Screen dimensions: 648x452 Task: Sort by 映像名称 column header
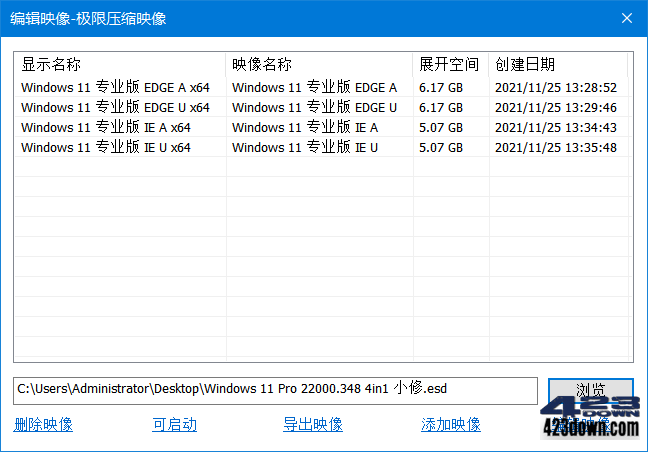pyautogui.click(x=319, y=64)
